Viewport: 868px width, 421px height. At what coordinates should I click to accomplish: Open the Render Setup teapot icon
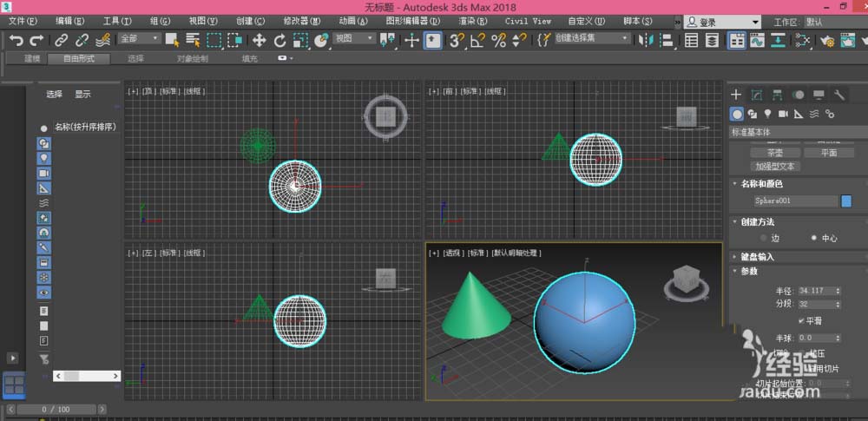[827, 40]
